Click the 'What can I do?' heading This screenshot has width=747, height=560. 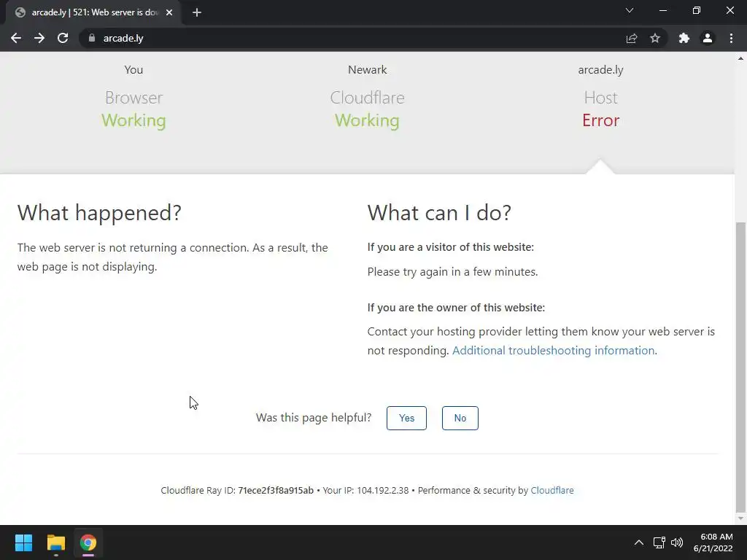point(439,212)
